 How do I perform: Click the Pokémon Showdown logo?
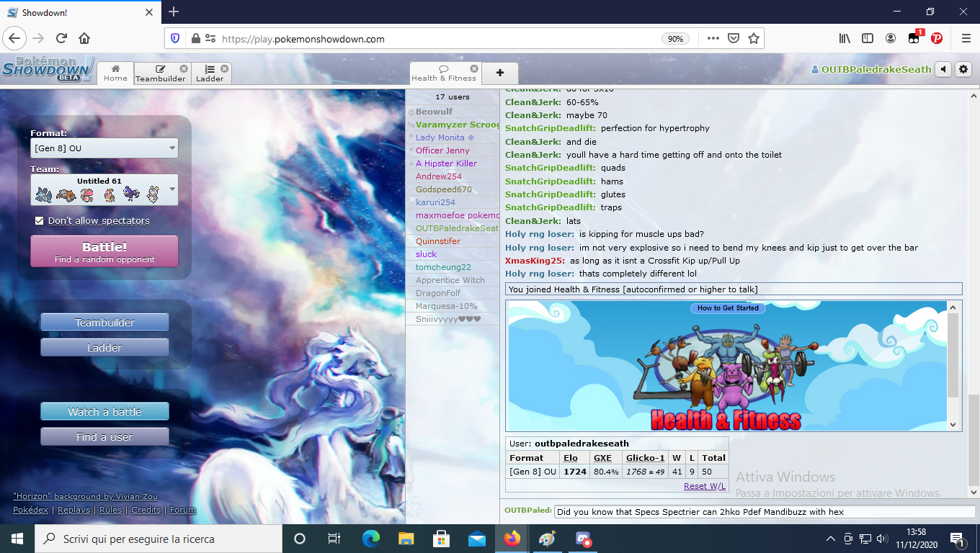(x=48, y=68)
